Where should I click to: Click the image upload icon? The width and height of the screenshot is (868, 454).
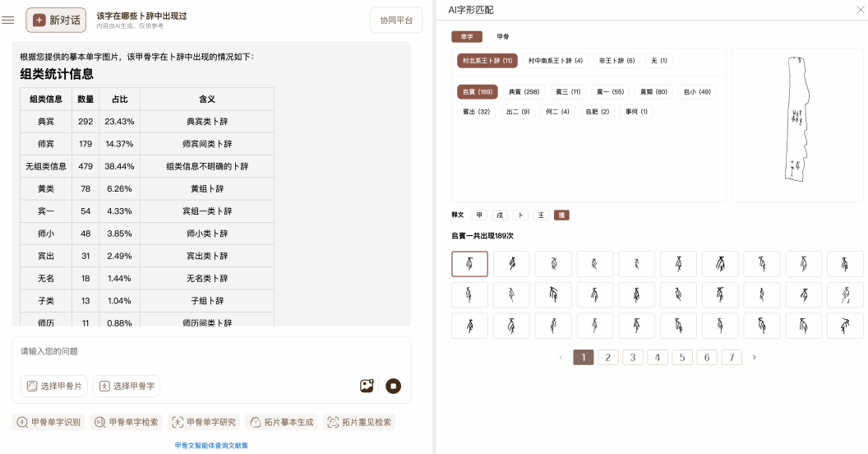pos(367,386)
